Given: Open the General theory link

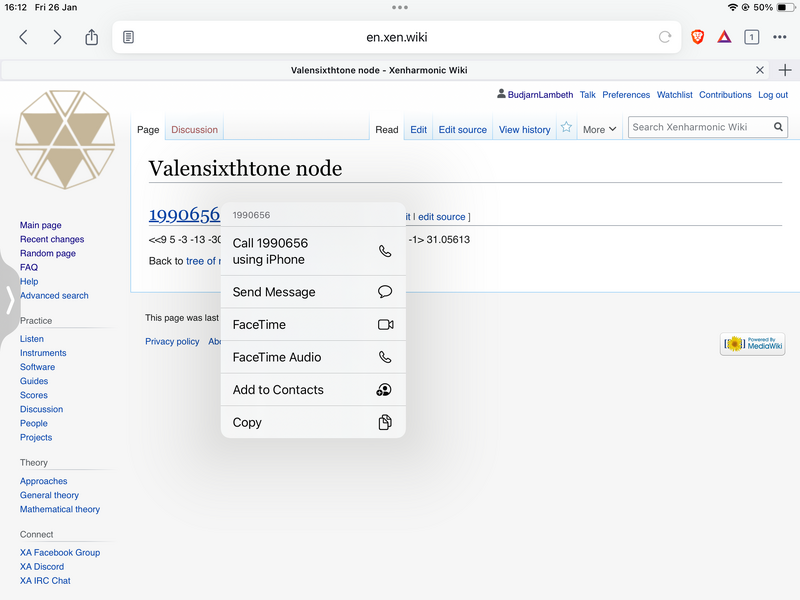Looking at the screenshot, I should click(x=49, y=495).
